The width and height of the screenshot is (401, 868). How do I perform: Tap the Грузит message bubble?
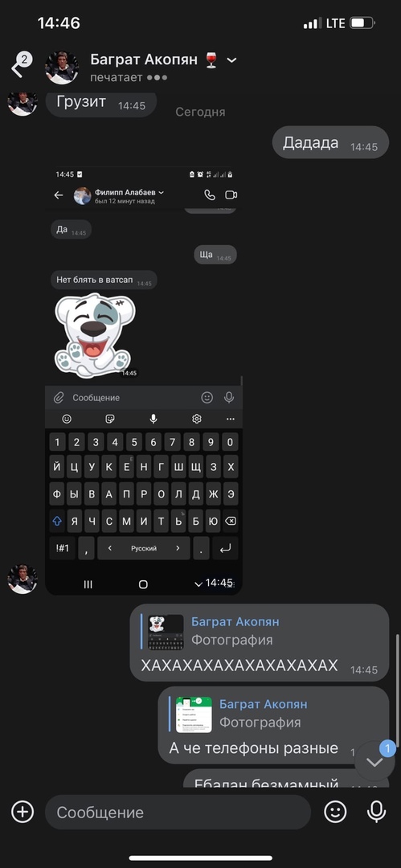100,104
